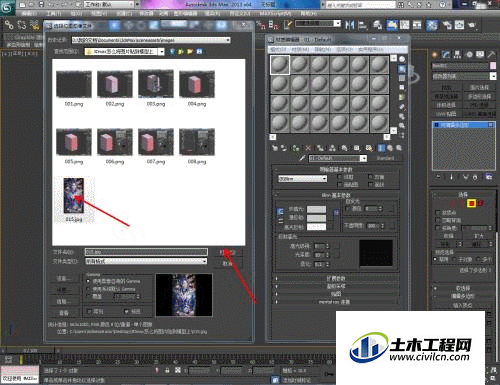This screenshot has width=500, height=385.
Task: Click the Cancel button in file dialog
Action: [227, 264]
